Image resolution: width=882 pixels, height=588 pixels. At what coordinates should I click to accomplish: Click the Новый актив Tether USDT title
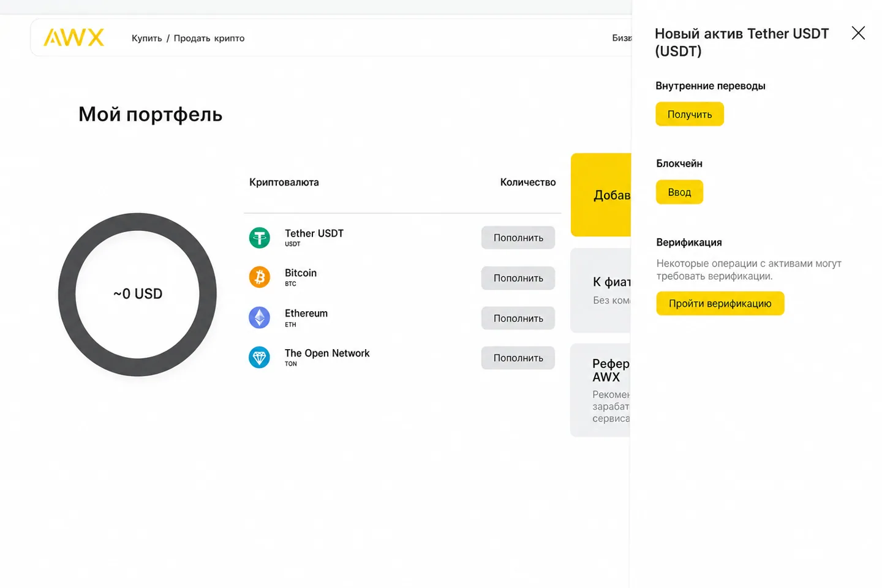[x=742, y=42]
